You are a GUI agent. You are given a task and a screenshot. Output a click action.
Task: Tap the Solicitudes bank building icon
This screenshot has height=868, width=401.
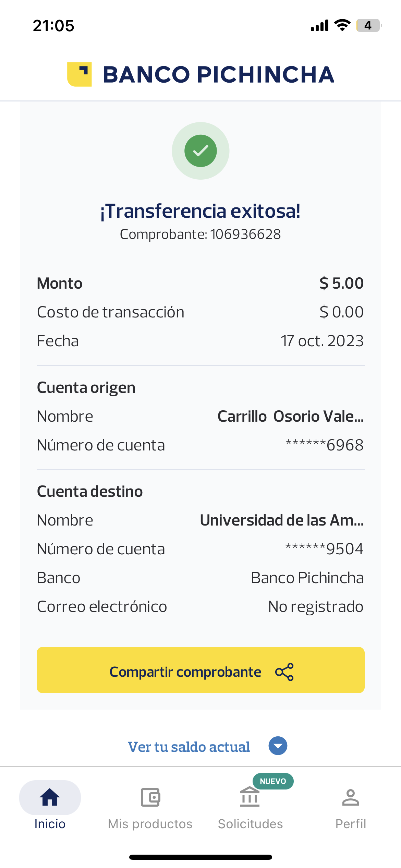click(x=250, y=797)
